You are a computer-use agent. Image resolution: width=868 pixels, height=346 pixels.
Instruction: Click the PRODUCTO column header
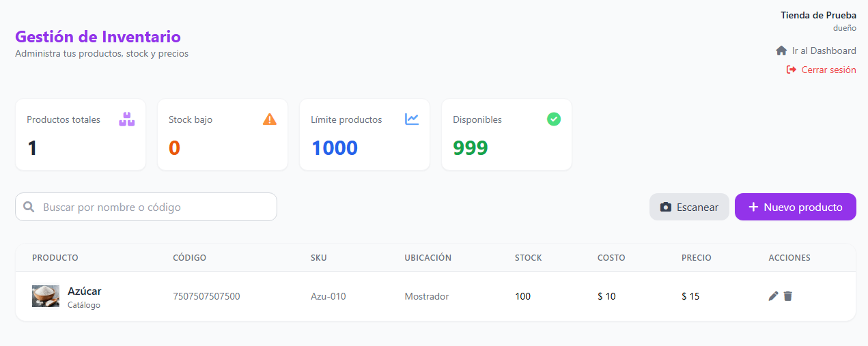[x=55, y=258]
